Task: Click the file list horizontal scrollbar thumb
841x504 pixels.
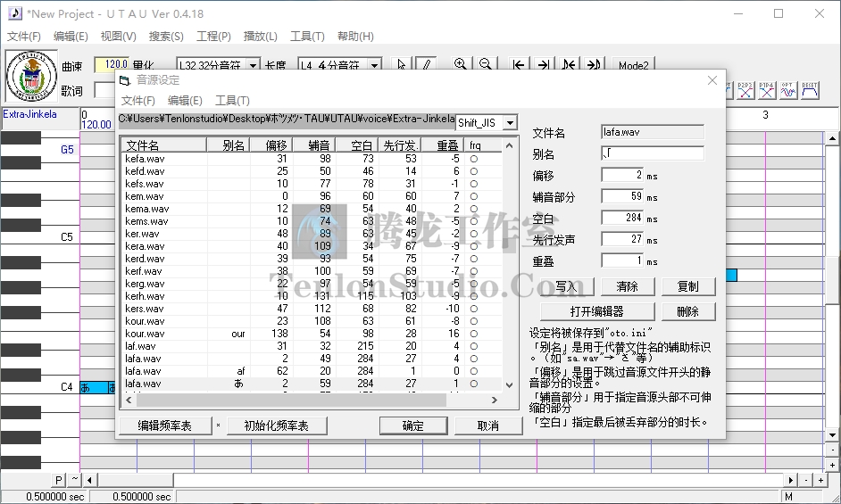Action: (x=291, y=400)
